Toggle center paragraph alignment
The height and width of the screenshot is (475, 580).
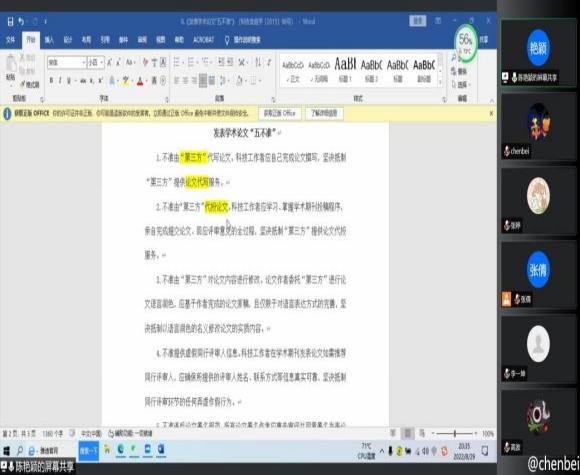click(186, 80)
